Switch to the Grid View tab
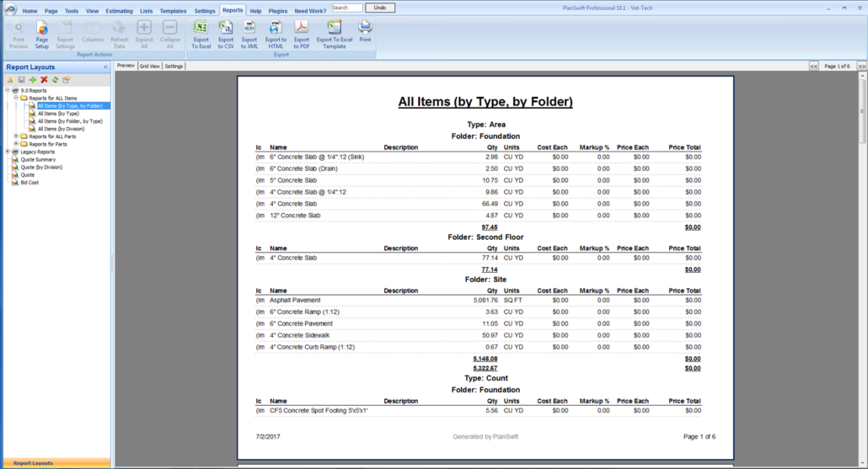The image size is (868, 469). pyautogui.click(x=150, y=66)
